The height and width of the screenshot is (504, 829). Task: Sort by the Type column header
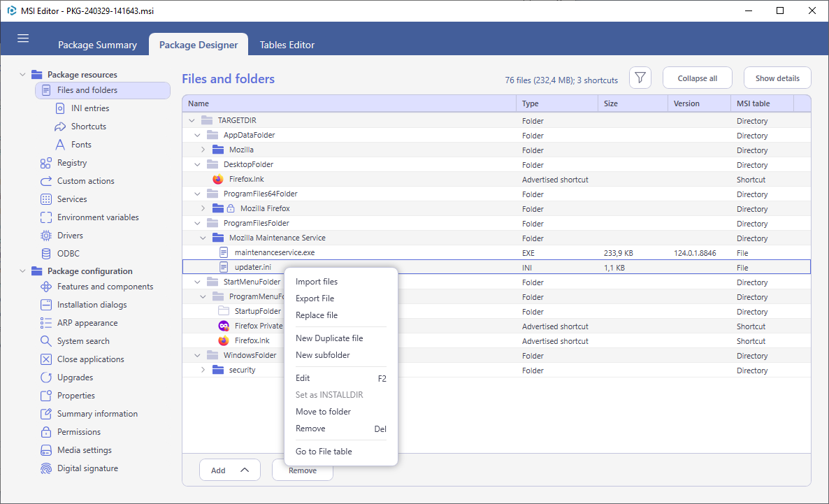pos(556,103)
